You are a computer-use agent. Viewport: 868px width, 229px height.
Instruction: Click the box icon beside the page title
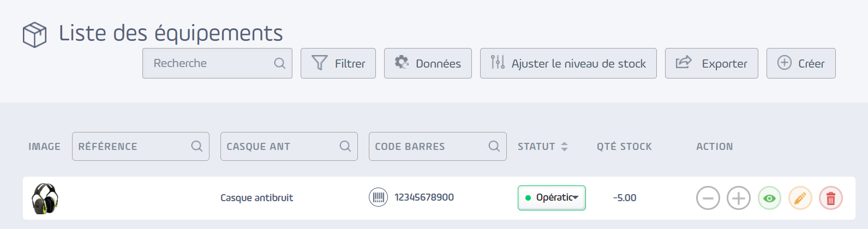tap(34, 35)
